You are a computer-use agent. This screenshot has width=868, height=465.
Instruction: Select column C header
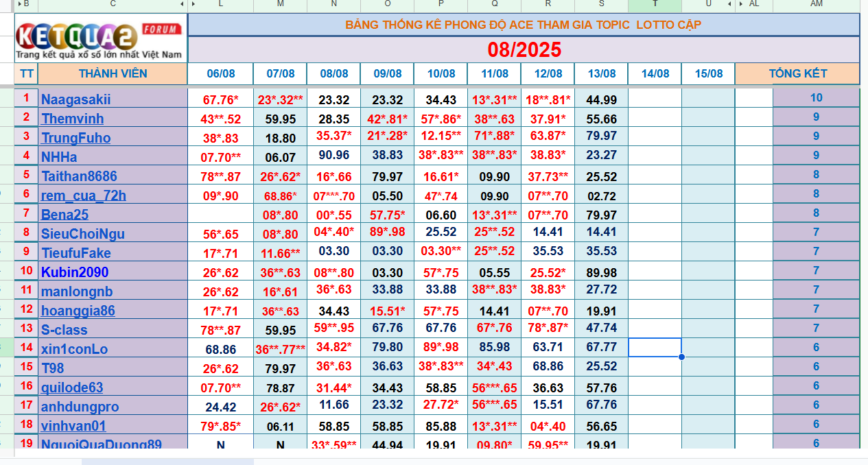[x=113, y=4]
